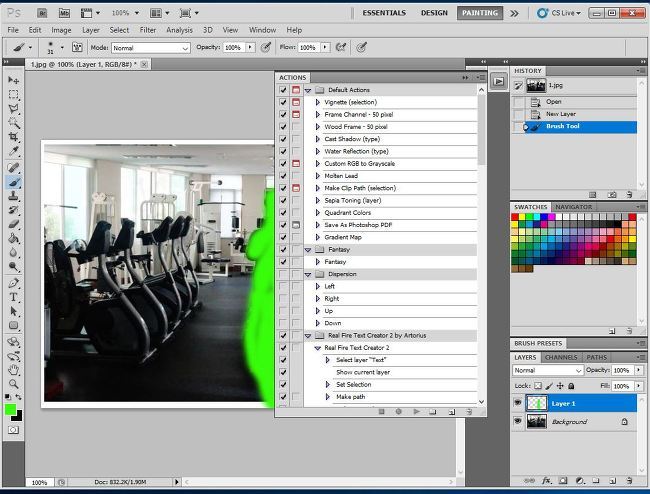The width and height of the screenshot is (650, 494).
Task: Collapse the Fantasy action set
Action: 308,249
